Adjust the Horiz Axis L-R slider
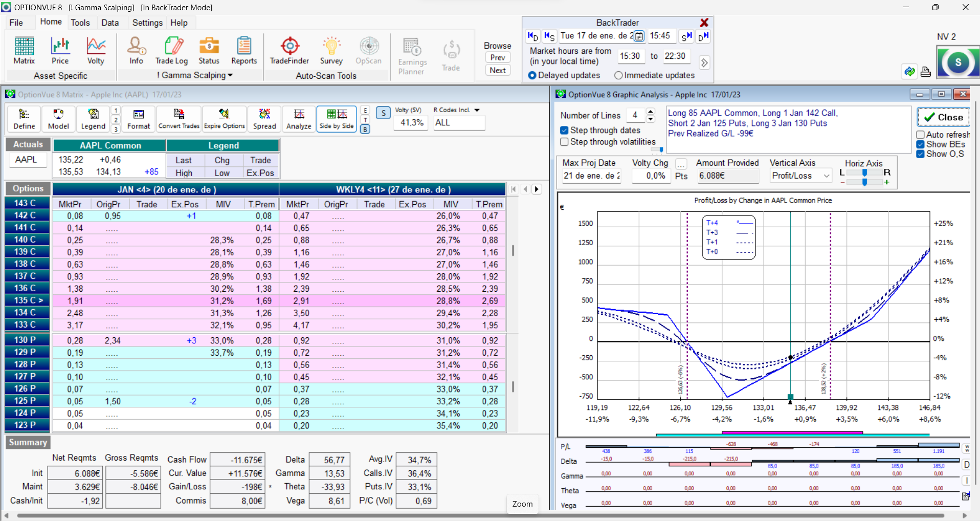The width and height of the screenshot is (980, 521). point(864,172)
